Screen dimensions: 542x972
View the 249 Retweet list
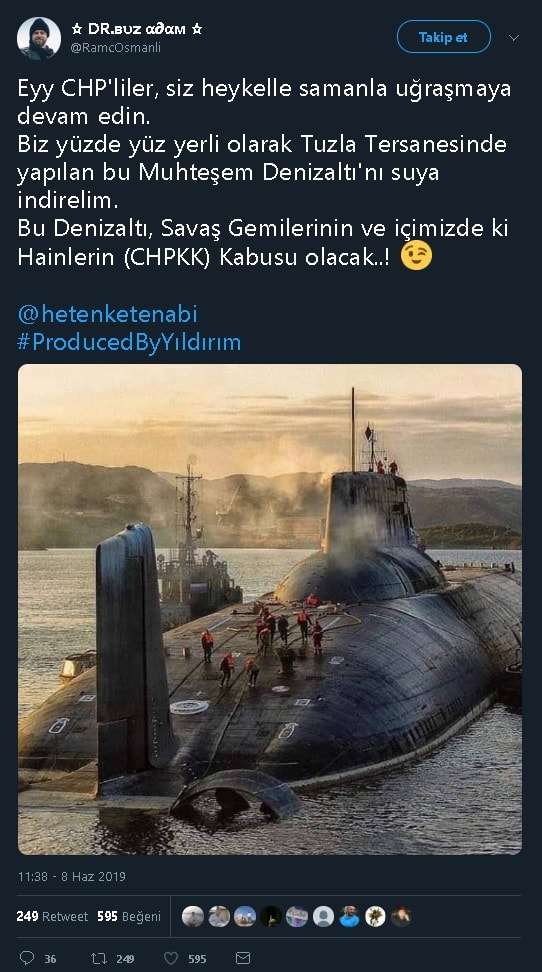53,916
